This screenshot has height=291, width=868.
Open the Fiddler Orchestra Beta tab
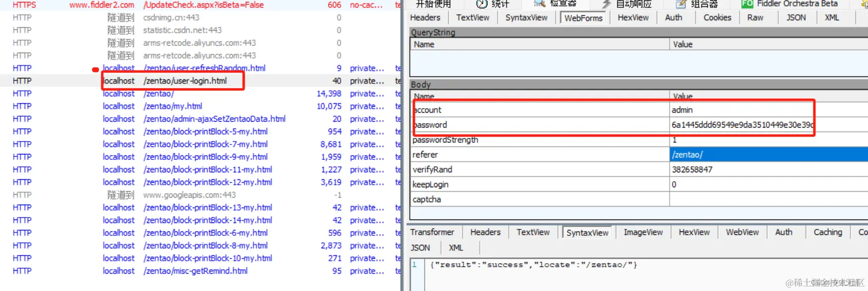click(x=790, y=4)
